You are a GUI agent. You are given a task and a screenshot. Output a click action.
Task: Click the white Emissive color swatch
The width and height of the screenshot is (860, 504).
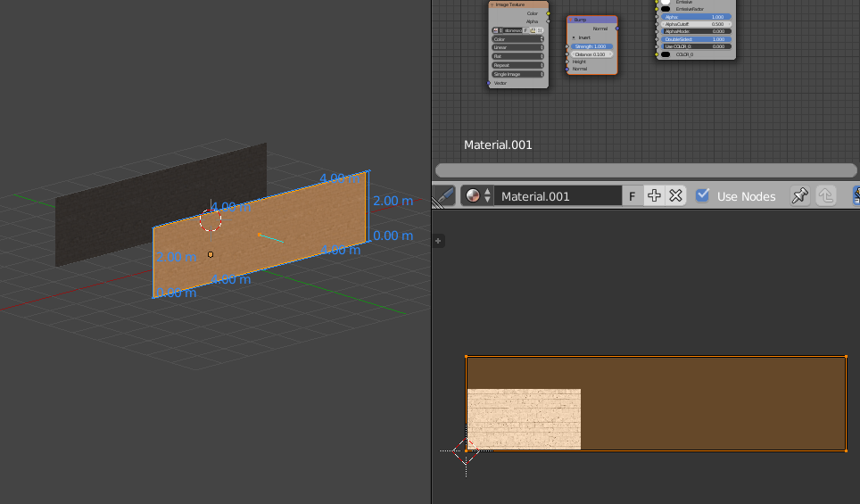tap(666, 2)
